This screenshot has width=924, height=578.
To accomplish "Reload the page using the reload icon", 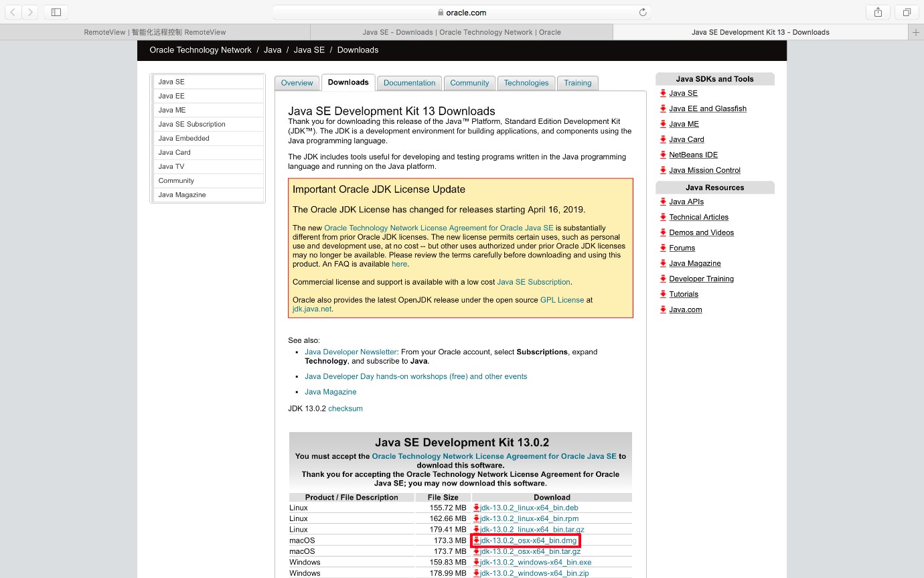I will pos(643,12).
